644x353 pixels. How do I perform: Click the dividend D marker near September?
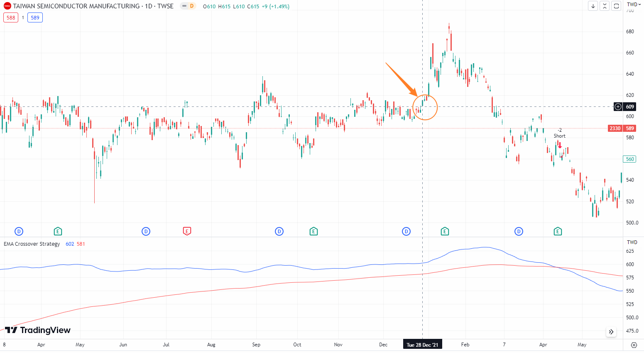point(279,231)
